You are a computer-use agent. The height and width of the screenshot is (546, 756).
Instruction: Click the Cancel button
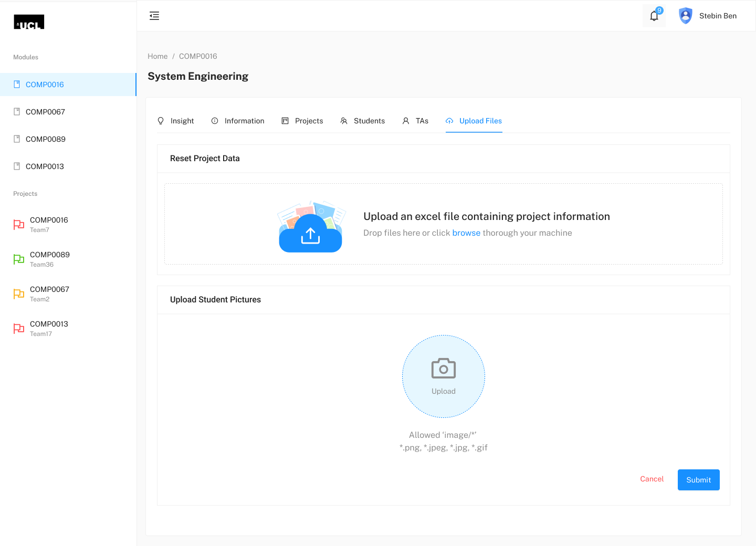coord(652,479)
